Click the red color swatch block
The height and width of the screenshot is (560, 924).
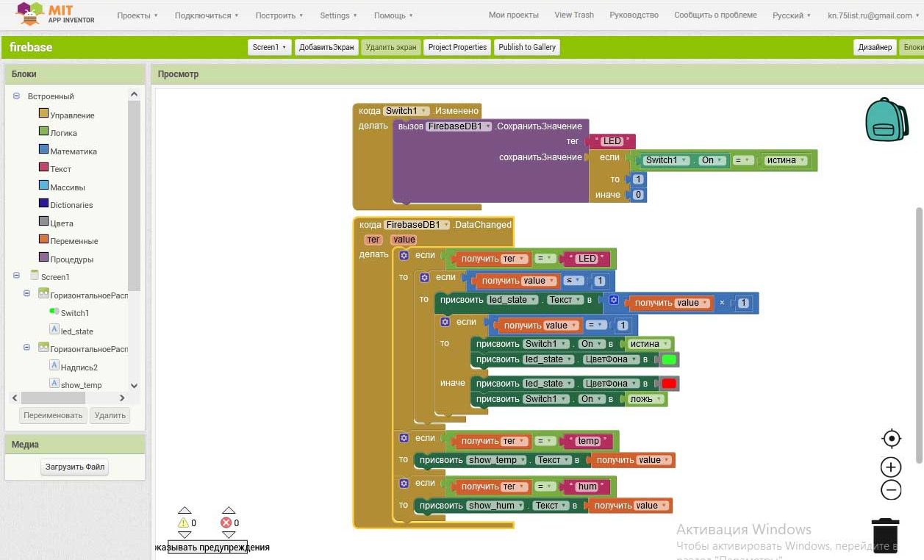(x=669, y=384)
